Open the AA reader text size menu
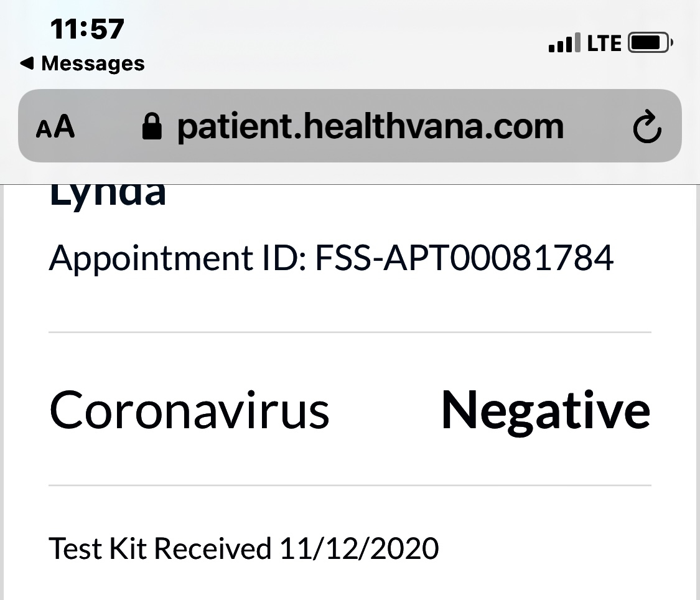Image resolution: width=700 pixels, height=600 pixels. 55,126
